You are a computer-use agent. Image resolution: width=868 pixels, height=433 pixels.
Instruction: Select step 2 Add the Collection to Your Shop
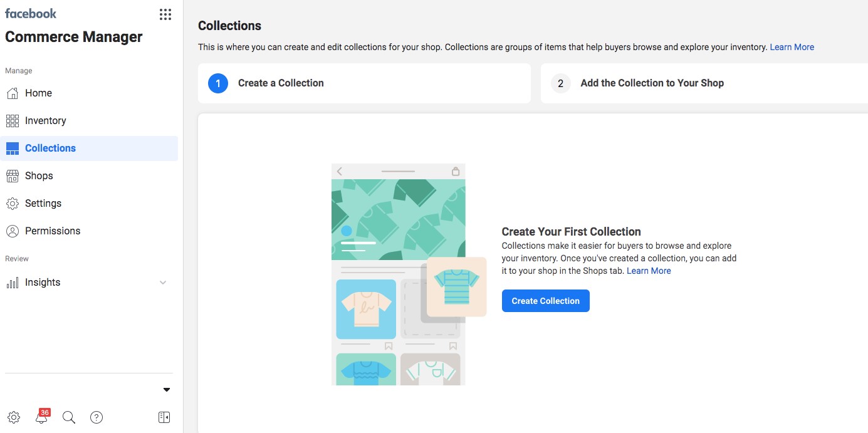(x=652, y=83)
